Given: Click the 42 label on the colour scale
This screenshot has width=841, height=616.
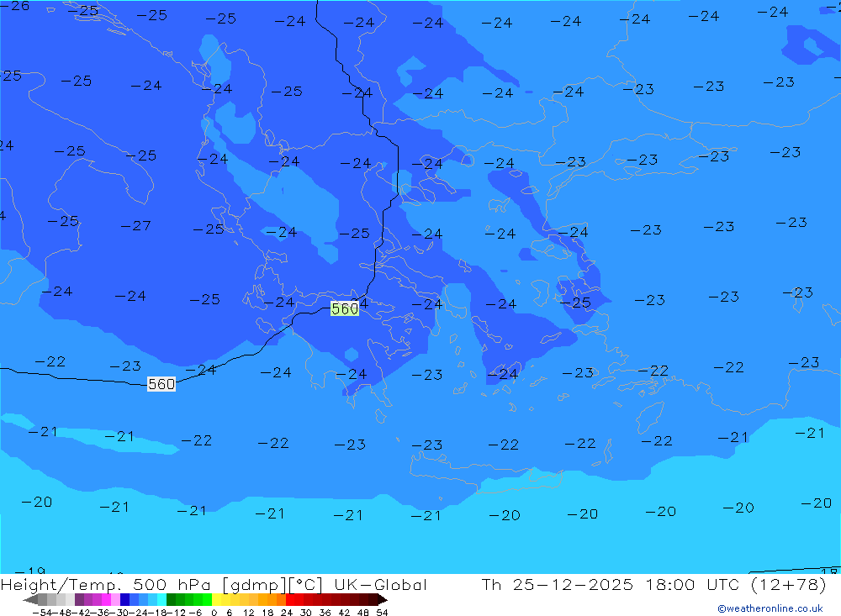Looking at the screenshot, I should (344, 613).
